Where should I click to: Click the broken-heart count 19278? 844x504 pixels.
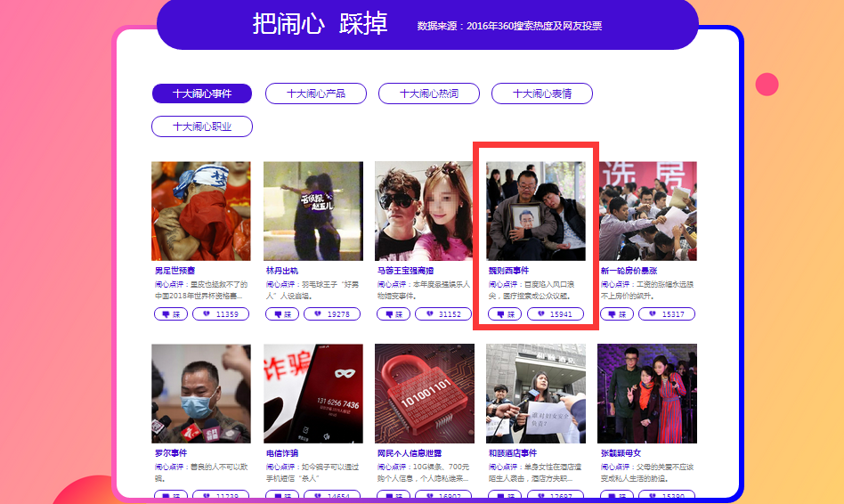pyautogui.click(x=332, y=314)
